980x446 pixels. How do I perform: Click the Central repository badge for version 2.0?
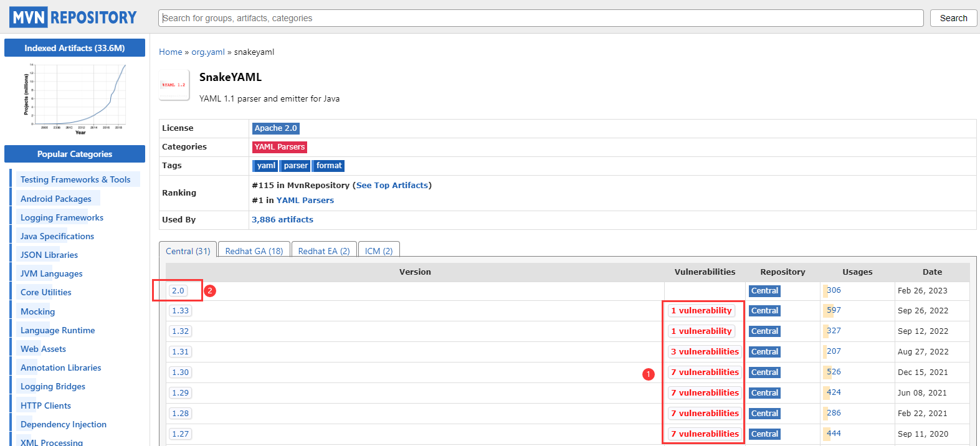pyautogui.click(x=764, y=291)
